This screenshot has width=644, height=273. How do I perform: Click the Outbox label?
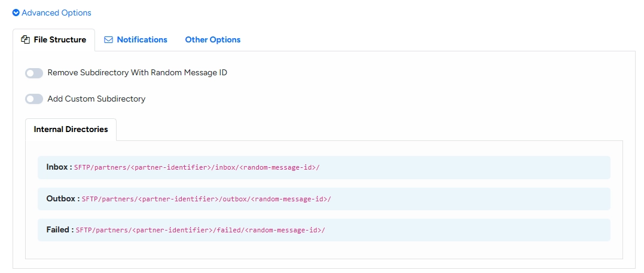click(63, 199)
